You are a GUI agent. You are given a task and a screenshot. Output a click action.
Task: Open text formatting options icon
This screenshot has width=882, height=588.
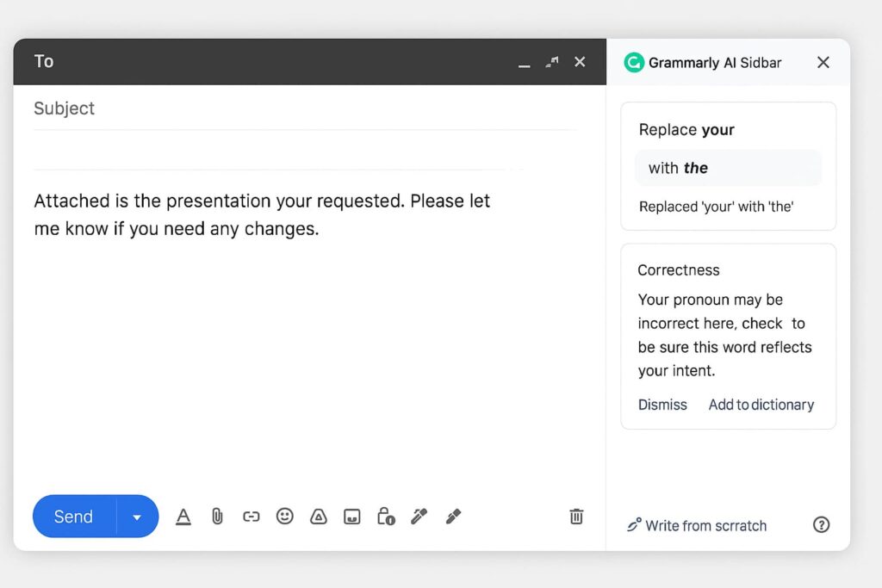coord(183,516)
